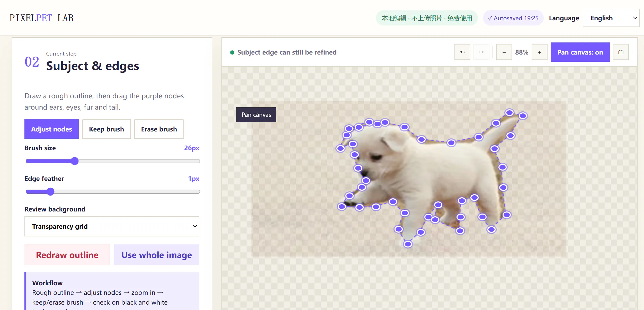Click the Autosaved 19:25 status badge
The image size is (644, 310).
coord(513,18)
